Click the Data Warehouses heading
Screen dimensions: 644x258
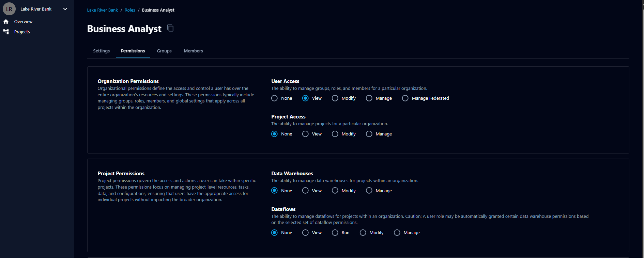point(292,173)
